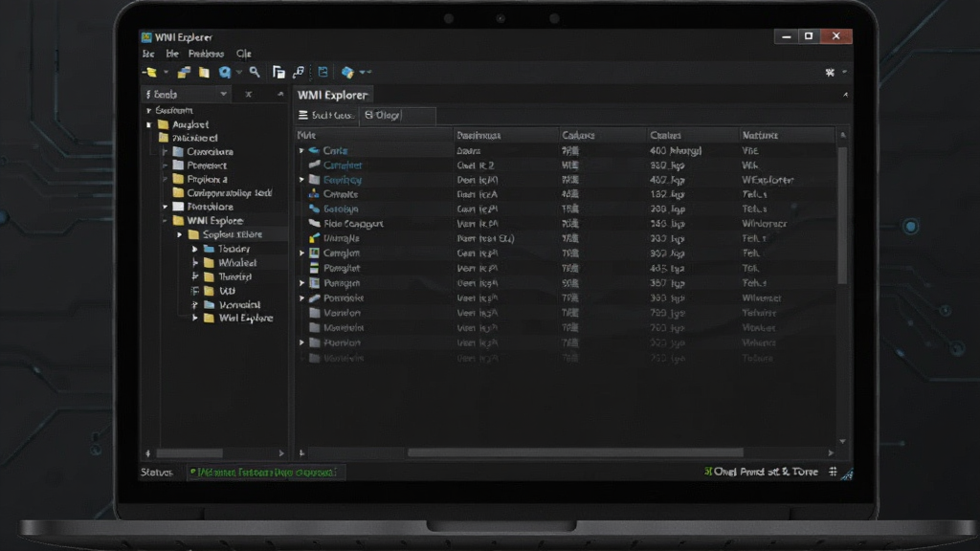
Task: Click the vertical scrollbar of the table
Action: tap(842, 215)
